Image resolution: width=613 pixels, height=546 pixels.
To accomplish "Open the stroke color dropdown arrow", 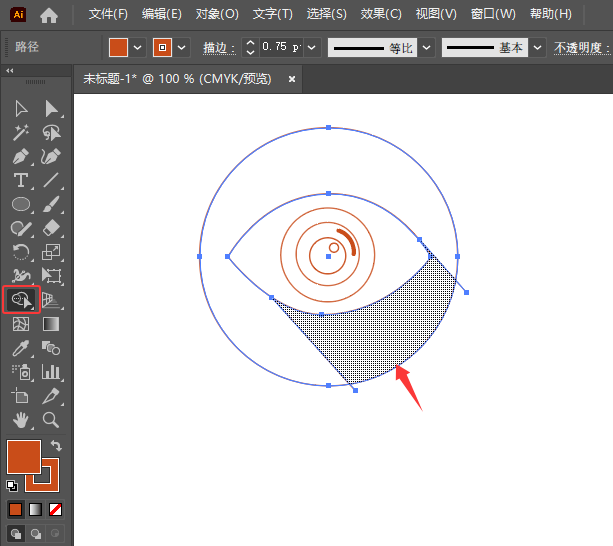I will pos(181,48).
